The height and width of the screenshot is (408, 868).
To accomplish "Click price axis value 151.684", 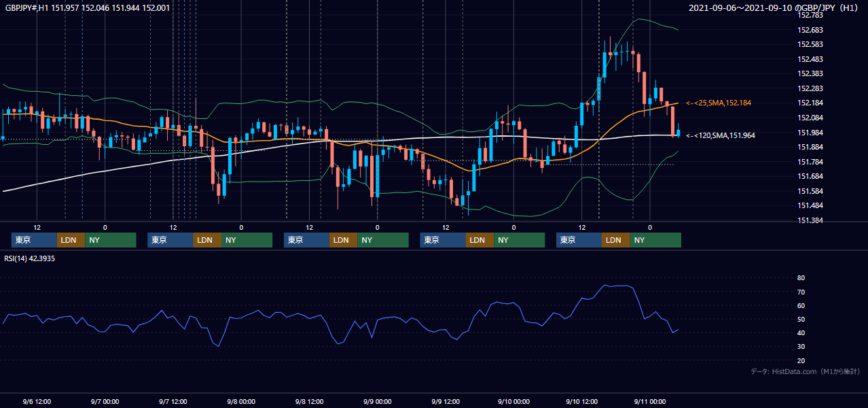I will click(810, 176).
